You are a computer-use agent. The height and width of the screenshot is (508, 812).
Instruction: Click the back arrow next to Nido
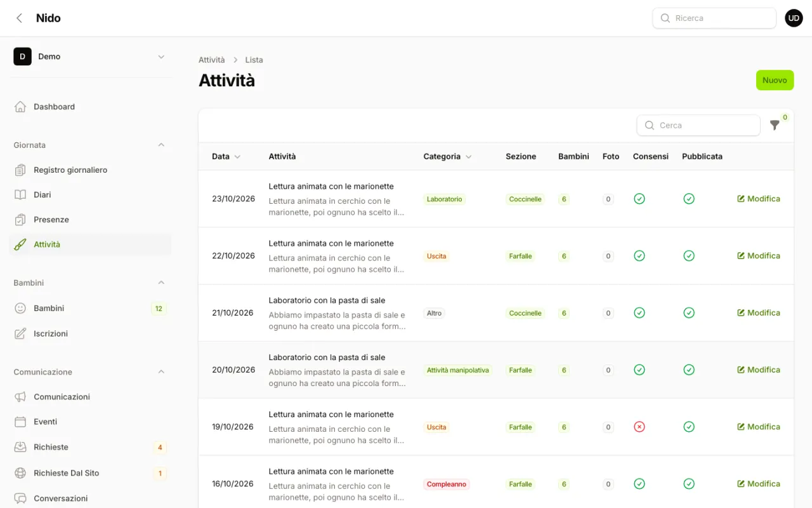[x=20, y=18]
